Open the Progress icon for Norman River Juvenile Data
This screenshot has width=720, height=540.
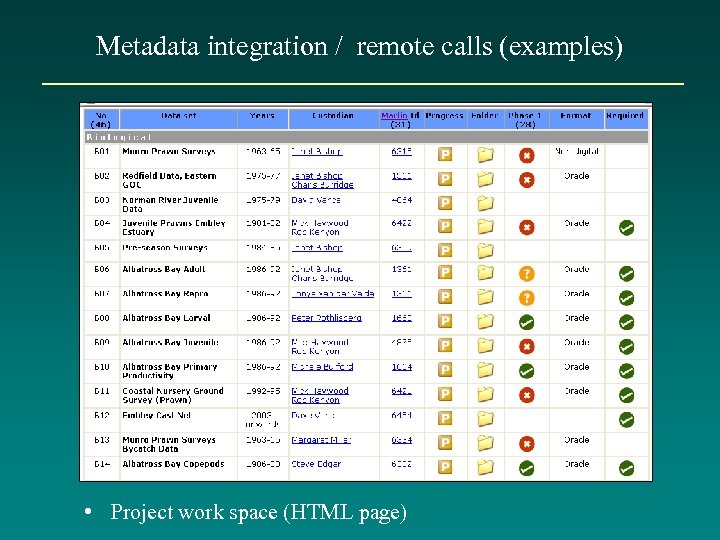click(x=444, y=202)
